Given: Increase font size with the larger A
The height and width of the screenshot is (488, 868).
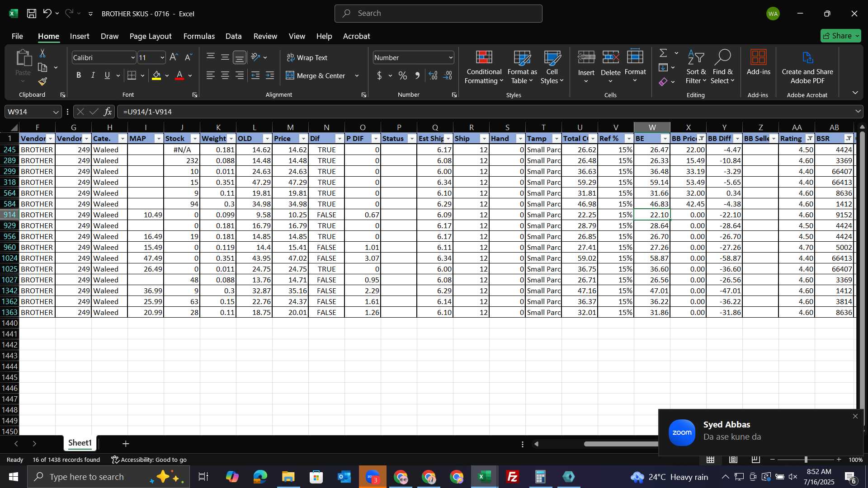Looking at the screenshot, I should click(174, 57).
